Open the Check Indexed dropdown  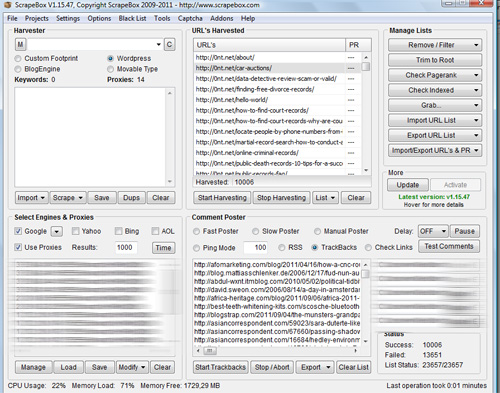pos(435,90)
